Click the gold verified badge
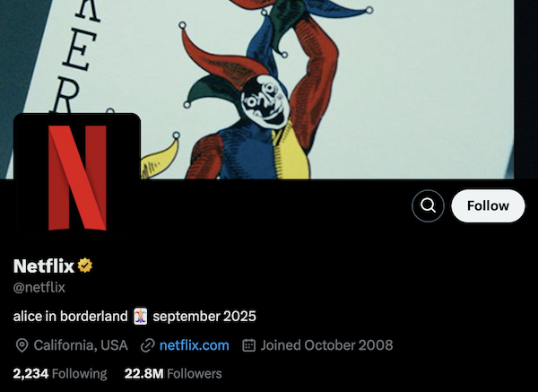The image size is (538, 392). coord(85,266)
